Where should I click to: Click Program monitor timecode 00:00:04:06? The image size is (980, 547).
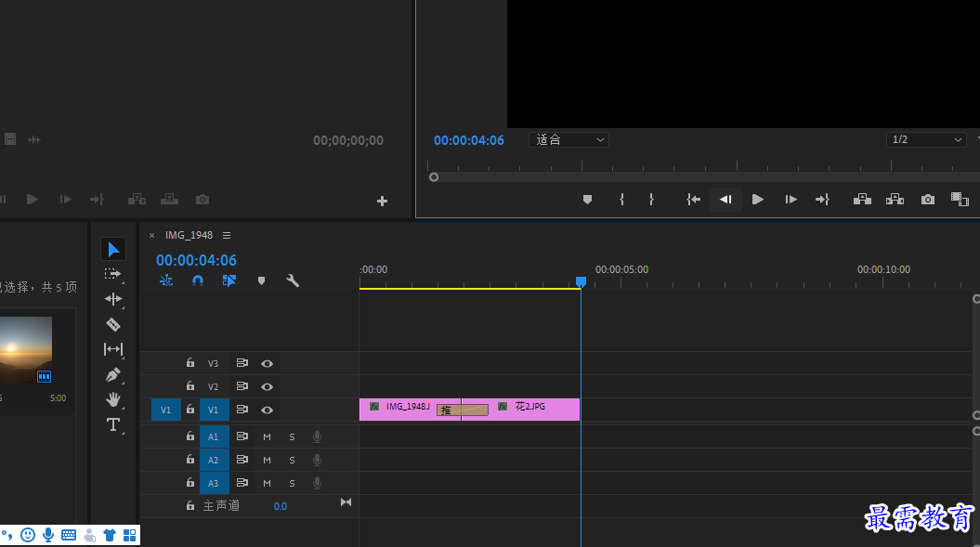click(469, 140)
